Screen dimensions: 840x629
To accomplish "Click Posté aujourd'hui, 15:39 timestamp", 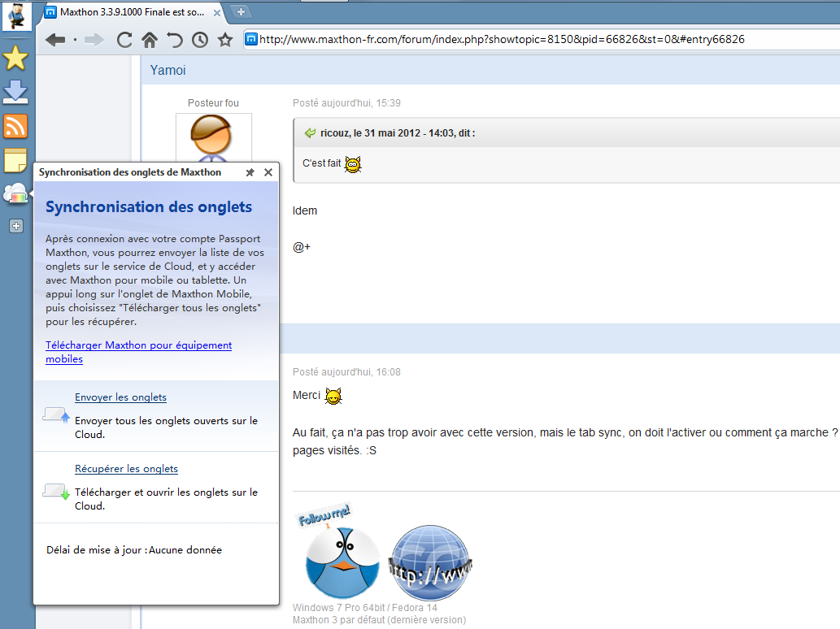I will click(x=346, y=102).
